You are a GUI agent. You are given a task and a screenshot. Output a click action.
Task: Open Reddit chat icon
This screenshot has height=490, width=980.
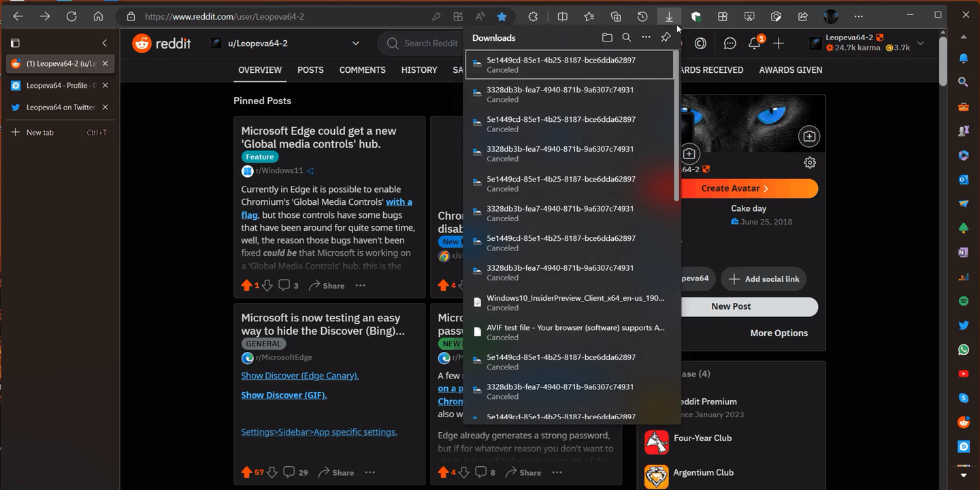point(730,44)
